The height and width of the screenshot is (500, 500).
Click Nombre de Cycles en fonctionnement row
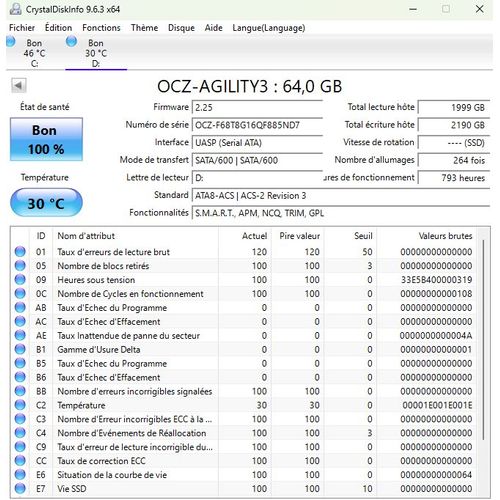245,294
